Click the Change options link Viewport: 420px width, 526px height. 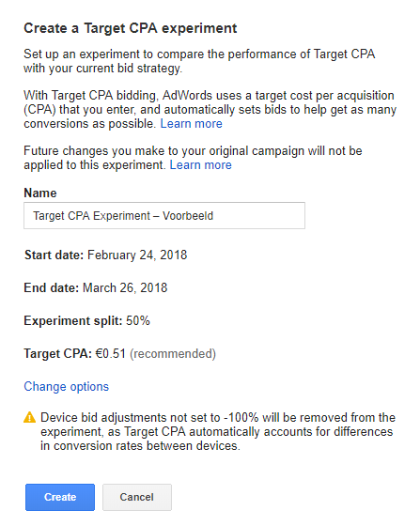(x=67, y=386)
